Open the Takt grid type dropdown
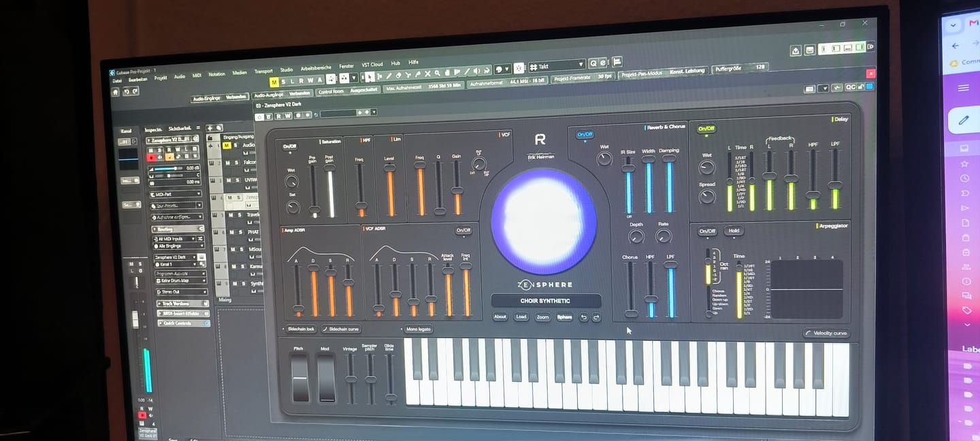 (x=558, y=65)
